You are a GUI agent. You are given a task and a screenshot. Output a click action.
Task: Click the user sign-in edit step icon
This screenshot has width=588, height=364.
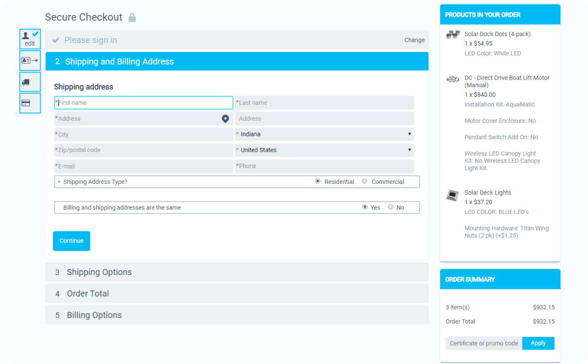(x=30, y=39)
